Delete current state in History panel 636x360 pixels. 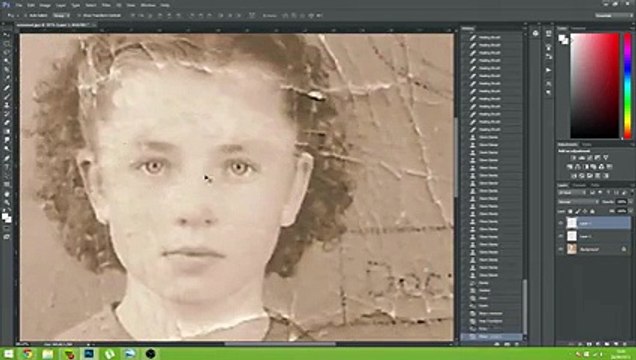point(516,344)
